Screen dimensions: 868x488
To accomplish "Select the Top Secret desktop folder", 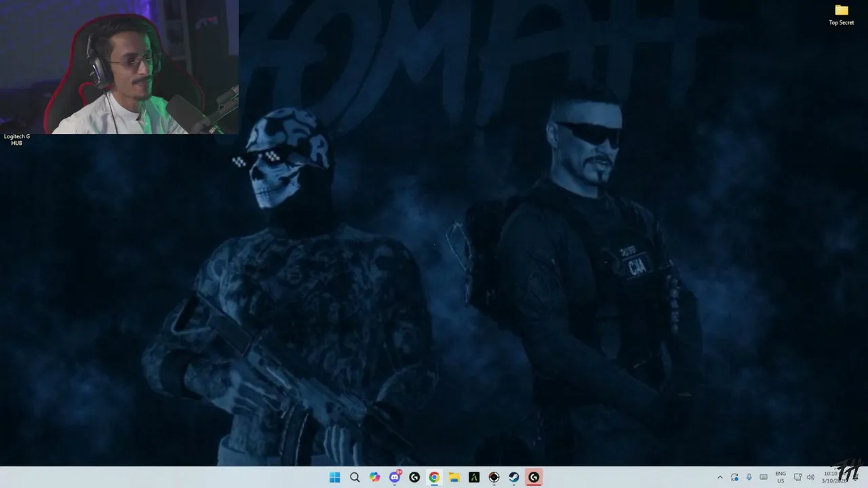I will click(842, 14).
